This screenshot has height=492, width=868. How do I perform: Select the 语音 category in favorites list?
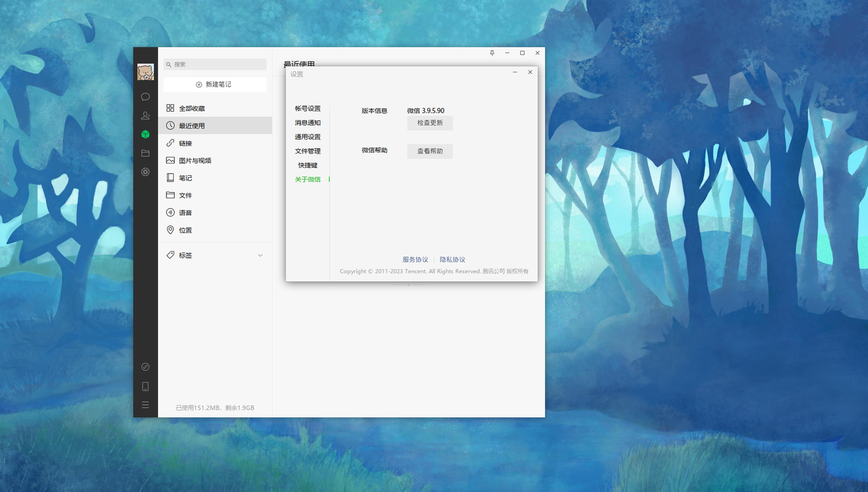point(185,212)
